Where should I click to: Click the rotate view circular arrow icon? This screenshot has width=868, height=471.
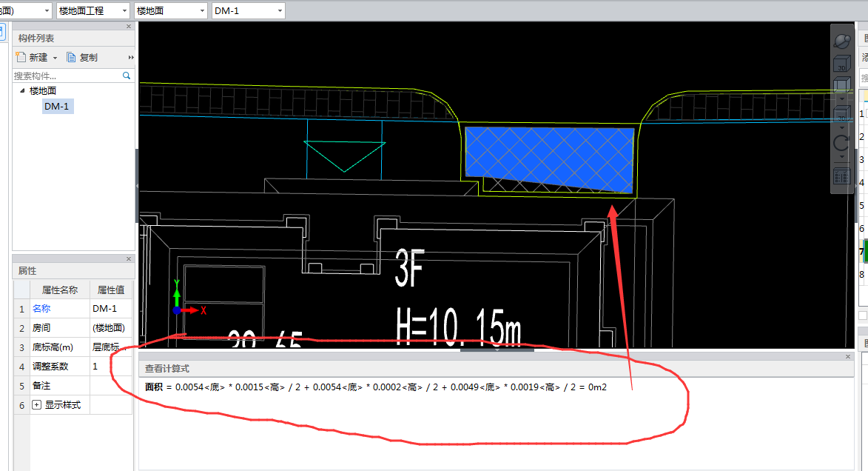coord(842,143)
